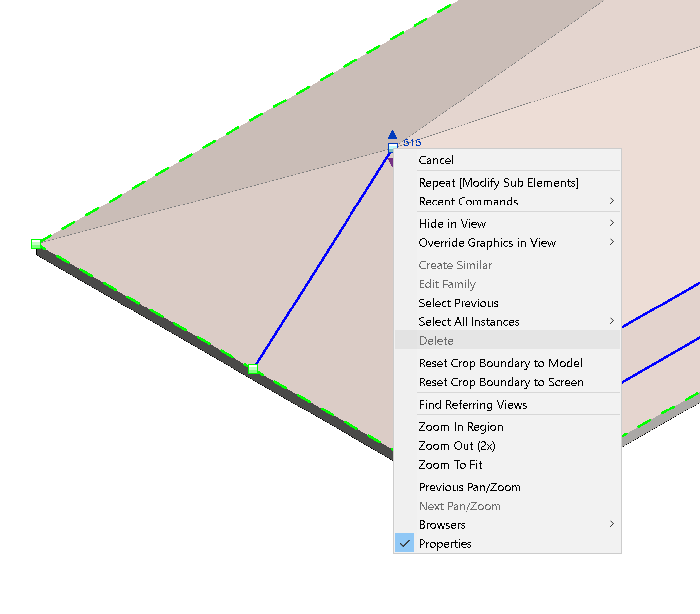Click the white sub-element handle near the 515 label
This screenshot has width=700, height=614.
click(392, 148)
